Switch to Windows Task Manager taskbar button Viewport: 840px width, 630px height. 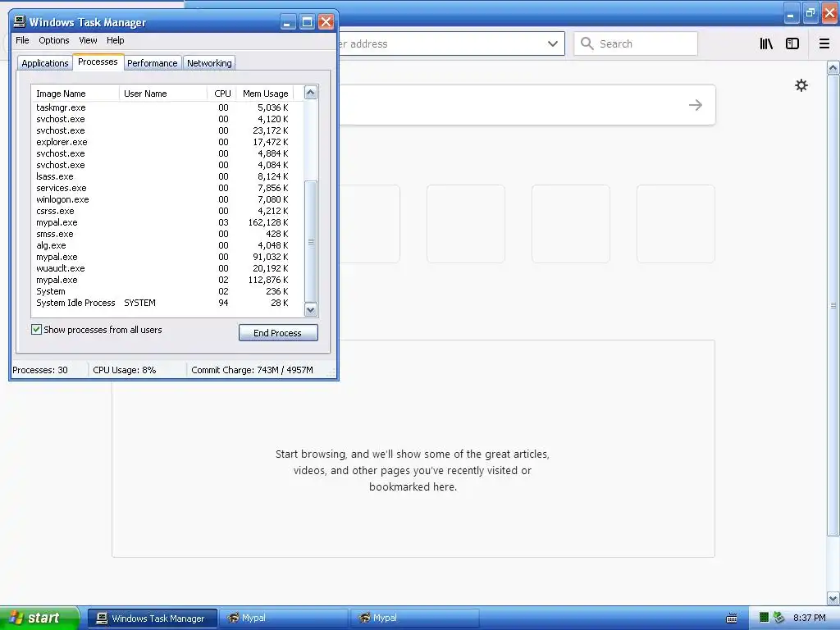point(153,619)
